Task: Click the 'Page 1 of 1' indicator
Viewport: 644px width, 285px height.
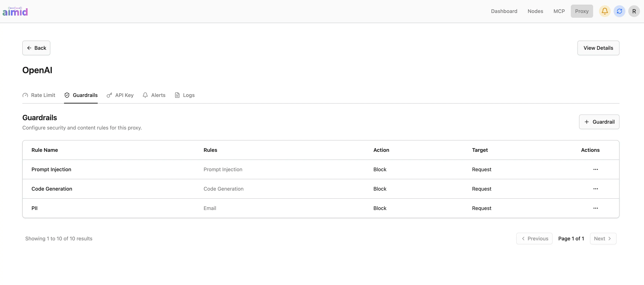Action: (571, 239)
